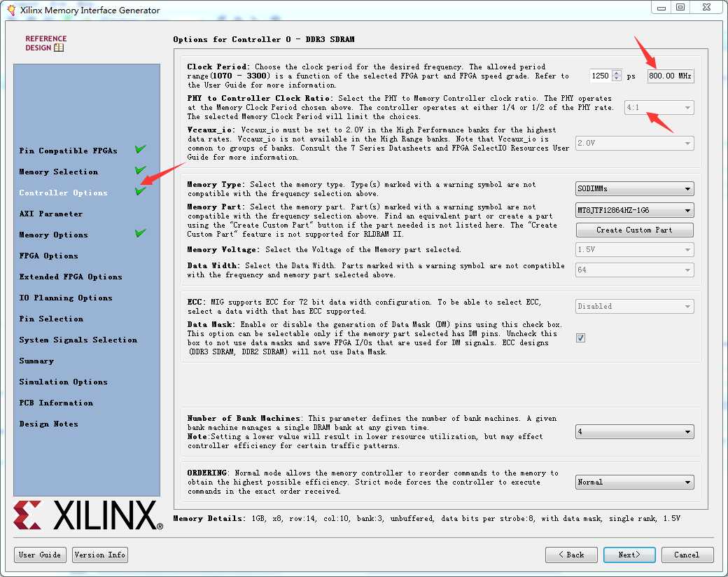
Task: Click the Version Info button
Action: (x=100, y=555)
